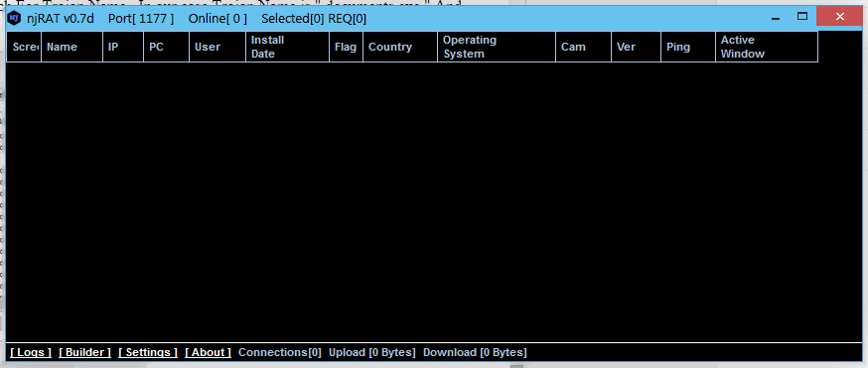Click the Ver column header
868x368 pixels.
636,47
